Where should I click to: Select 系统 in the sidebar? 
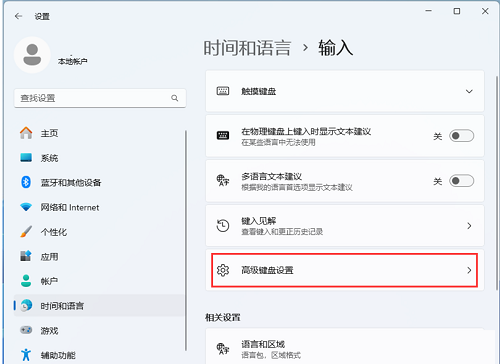coord(99,158)
